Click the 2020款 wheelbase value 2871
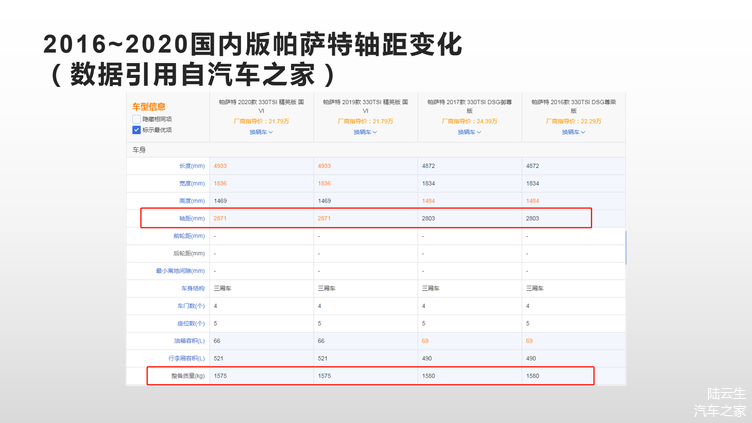The image size is (752, 423). pos(220,218)
